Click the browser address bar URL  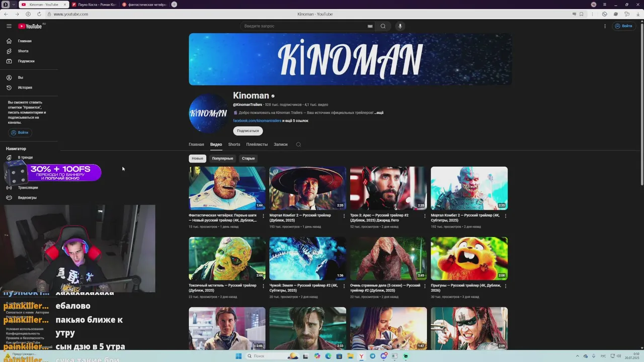[x=70, y=14]
